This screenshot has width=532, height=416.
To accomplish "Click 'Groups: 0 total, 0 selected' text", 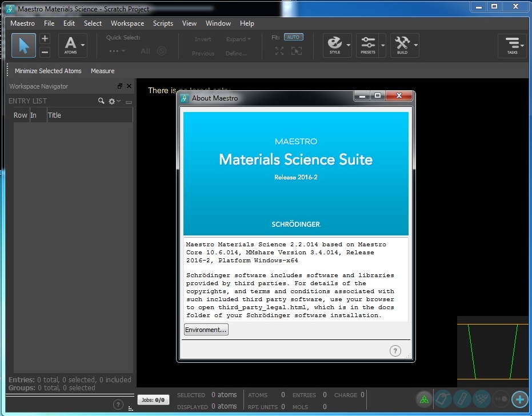I will 52,388.
